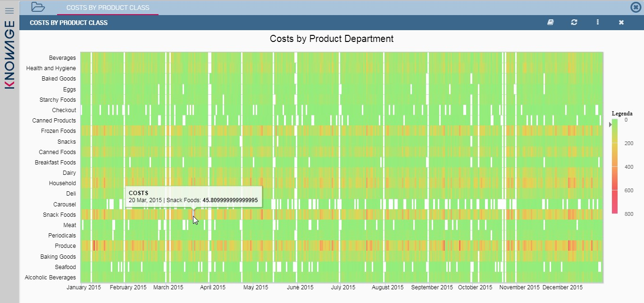The width and height of the screenshot is (644, 303).
Task: Open the document notes book icon
Action: click(x=550, y=22)
